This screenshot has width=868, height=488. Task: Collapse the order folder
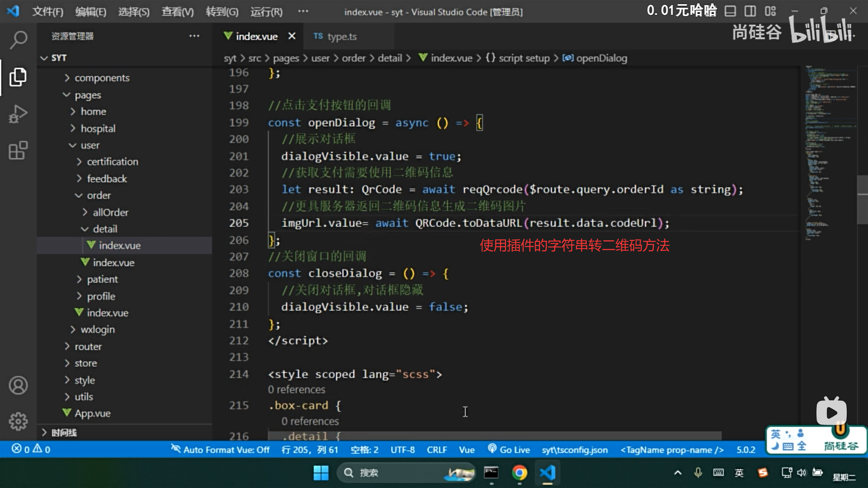99,195
